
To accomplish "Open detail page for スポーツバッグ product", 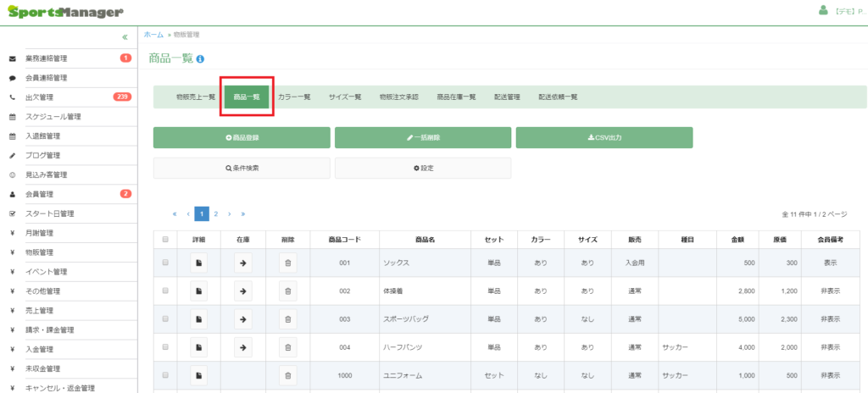I will (198, 318).
